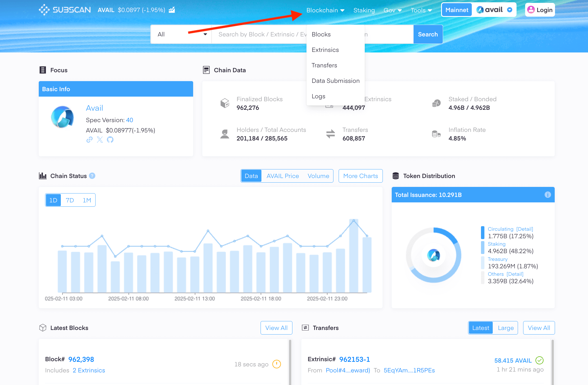Open Avail's website link icon
Screen dimensions: 588x385
coord(90,140)
